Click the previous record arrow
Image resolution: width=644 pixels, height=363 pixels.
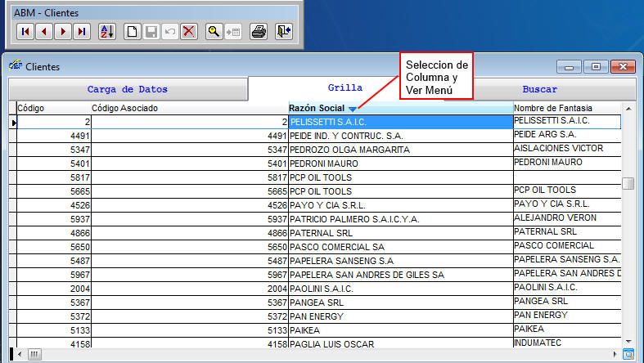(43, 32)
